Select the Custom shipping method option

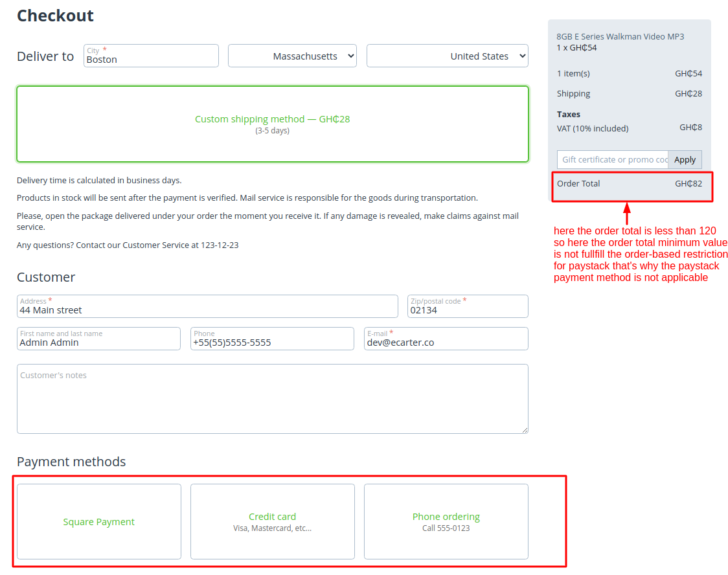tap(272, 124)
